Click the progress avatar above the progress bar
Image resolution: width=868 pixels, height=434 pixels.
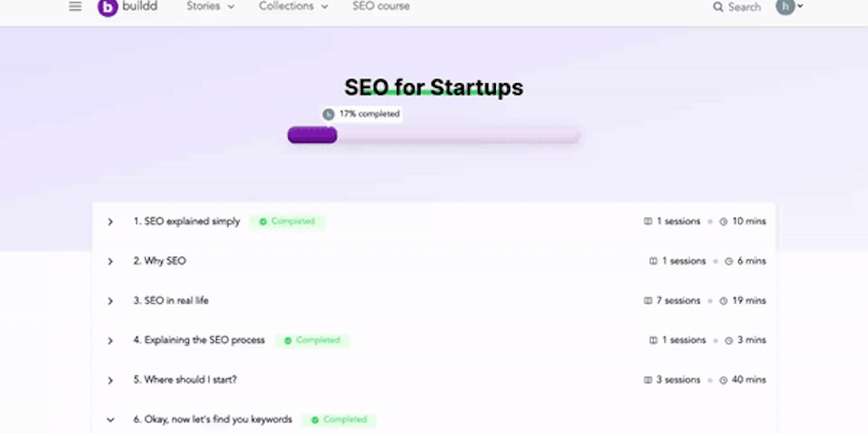pyautogui.click(x=328, y=114)
